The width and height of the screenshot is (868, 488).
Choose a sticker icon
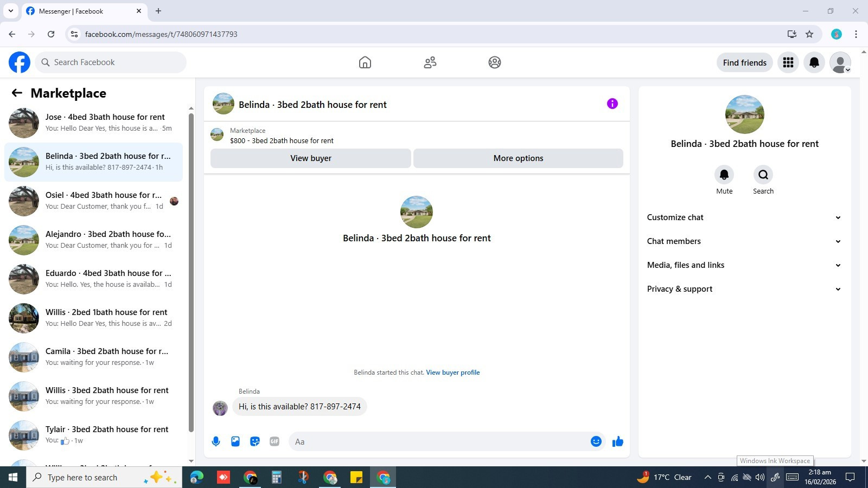[x=255, y=441]
